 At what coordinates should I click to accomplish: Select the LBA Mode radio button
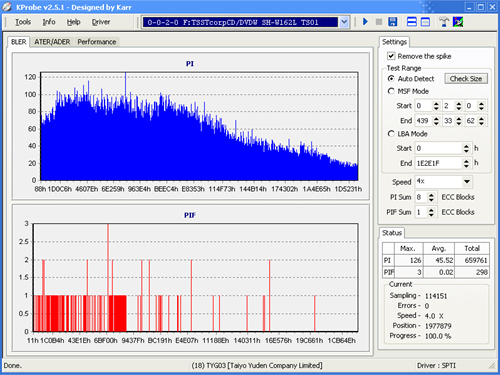(391, 134)
